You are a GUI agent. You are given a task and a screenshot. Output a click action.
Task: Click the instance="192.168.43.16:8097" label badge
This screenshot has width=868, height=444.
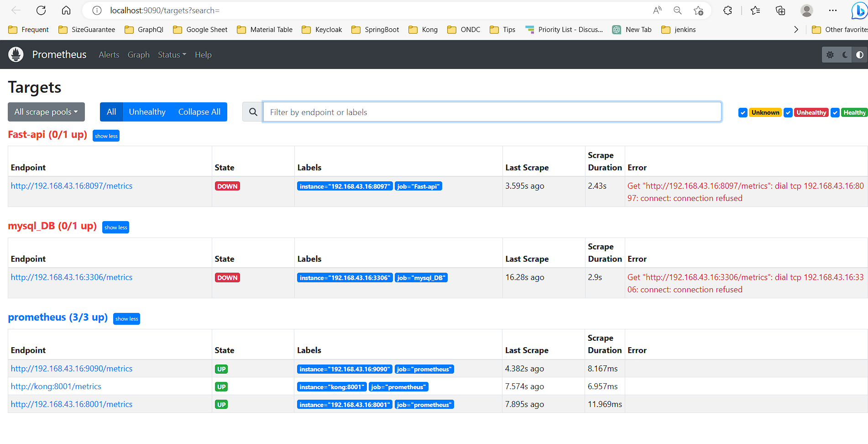[x=345, y=186]
